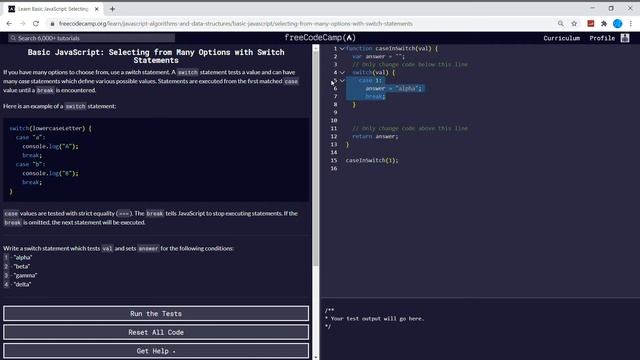Click the profile avatar picture in the navbar
The height and width of the screenshot is (360, 640).
point(625,38)
